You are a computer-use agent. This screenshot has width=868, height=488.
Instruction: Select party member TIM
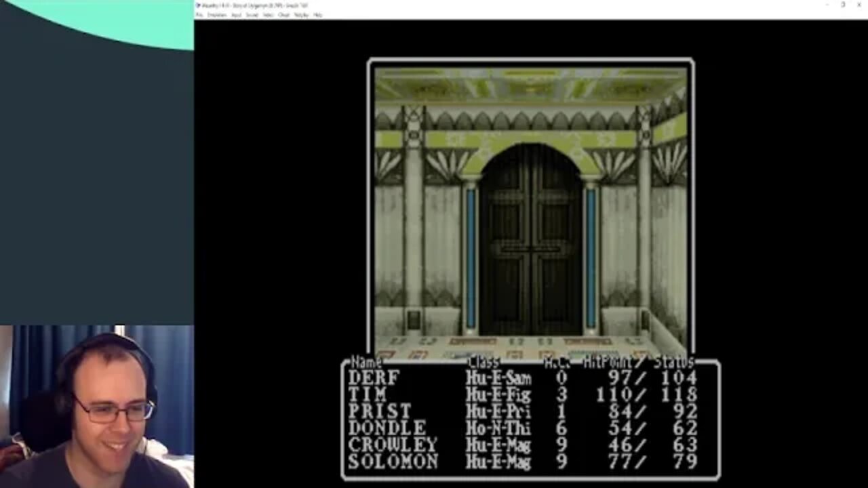click(367, 395)
